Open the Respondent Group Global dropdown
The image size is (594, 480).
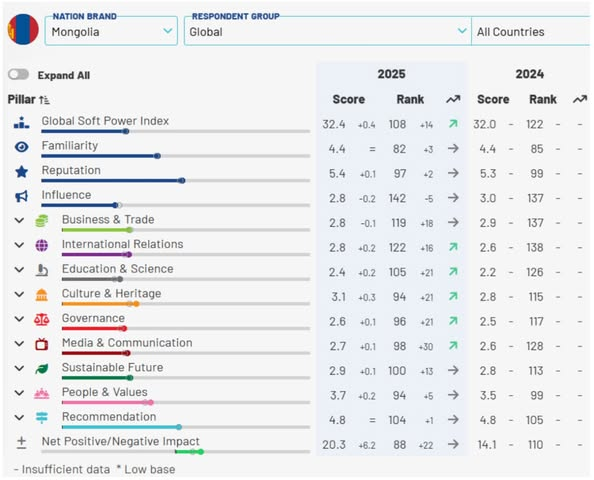tap(328, 31)
